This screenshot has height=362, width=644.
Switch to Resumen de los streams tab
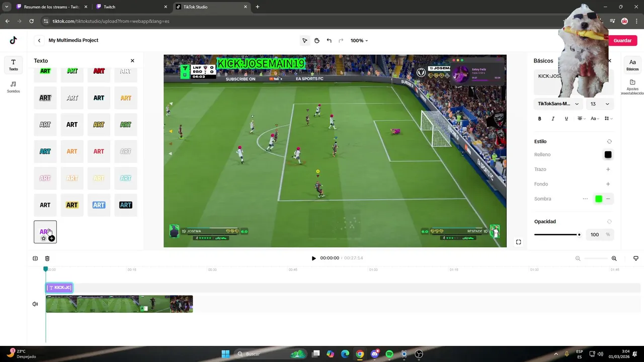(x=51, y=7)
